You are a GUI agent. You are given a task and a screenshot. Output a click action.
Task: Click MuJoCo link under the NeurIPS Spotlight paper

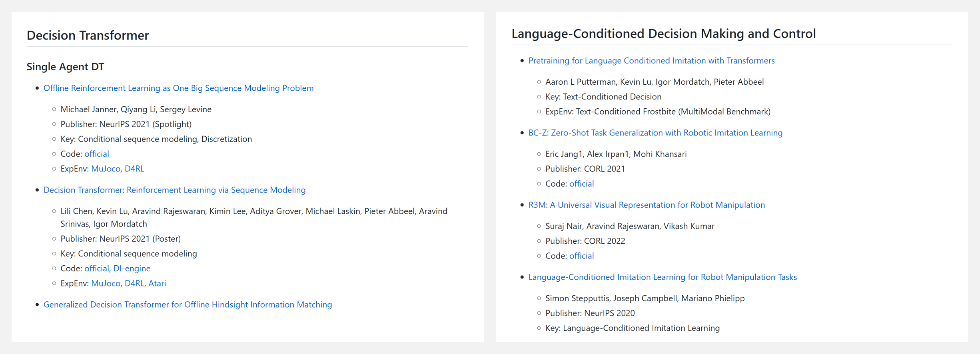coord(106,169)
